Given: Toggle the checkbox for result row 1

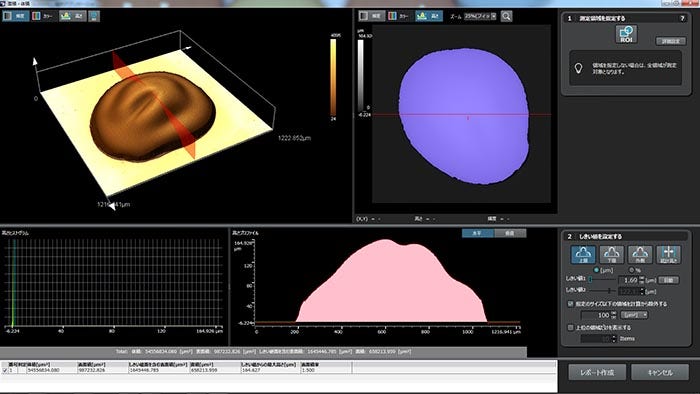Looking at the screenshot, I should click(5, 370).
